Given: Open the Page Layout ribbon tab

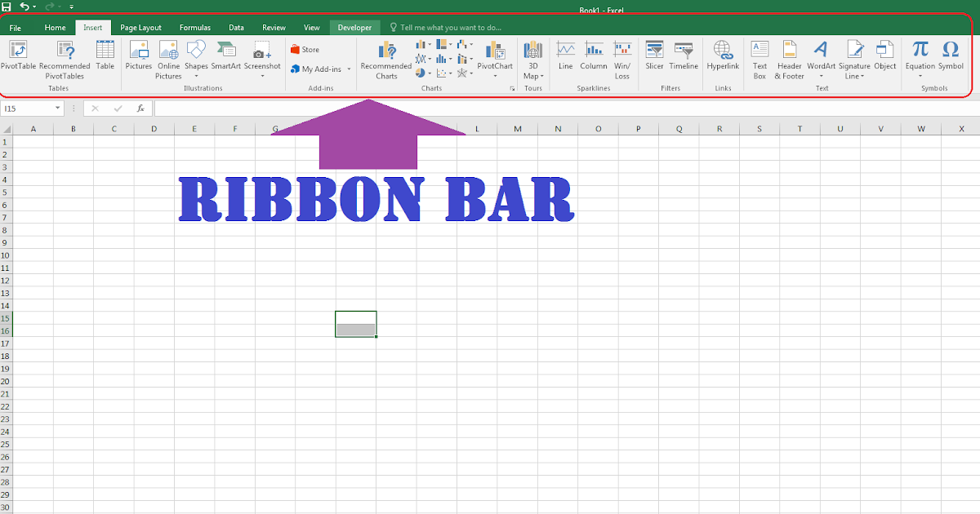Looking at the screenshot, I should click(140, 27).
